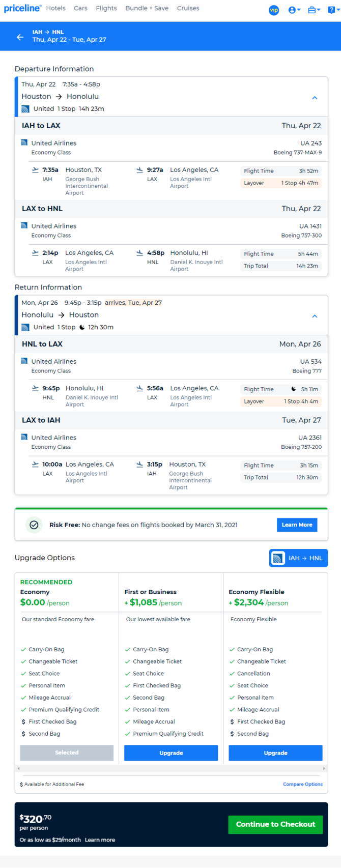Upgrade to First or Business fare
The height and width of the screenshot is (868, 341).
pos(171,753)
